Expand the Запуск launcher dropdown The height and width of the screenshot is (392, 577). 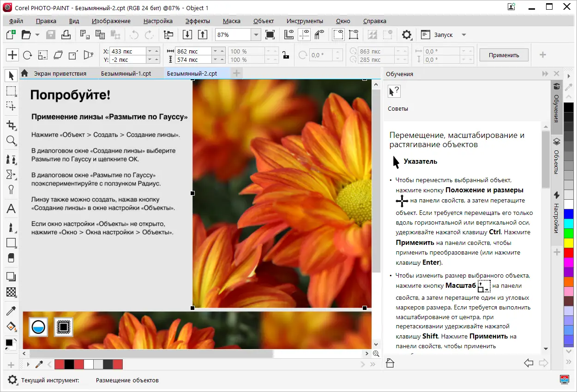pyautogui.click(x=463, y=35)
